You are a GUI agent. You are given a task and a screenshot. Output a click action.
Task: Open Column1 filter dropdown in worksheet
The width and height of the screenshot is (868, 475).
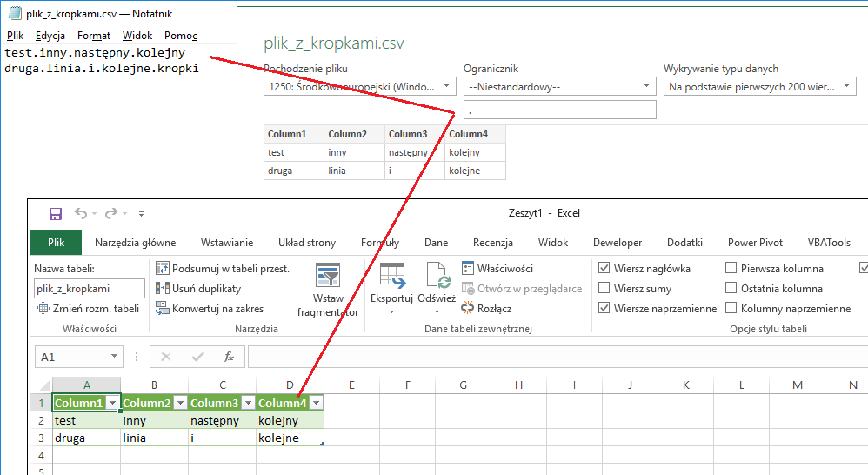click(x=112, y=403)
